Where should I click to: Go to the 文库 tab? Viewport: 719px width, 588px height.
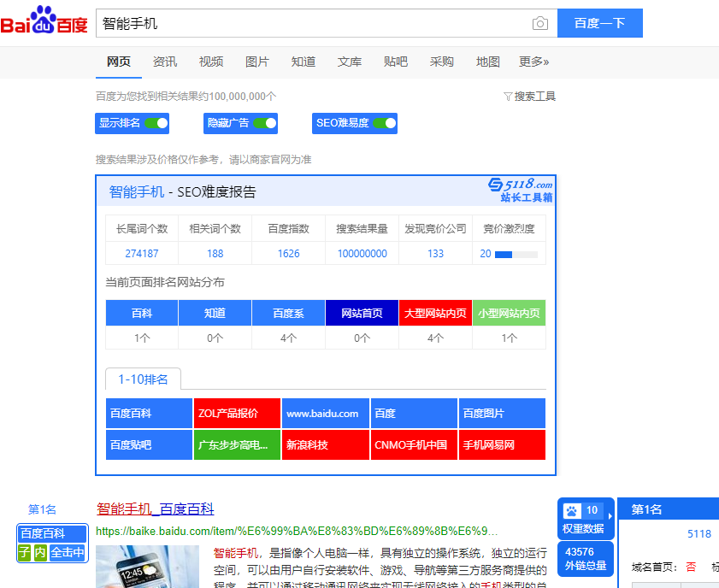tap(350, 62)
